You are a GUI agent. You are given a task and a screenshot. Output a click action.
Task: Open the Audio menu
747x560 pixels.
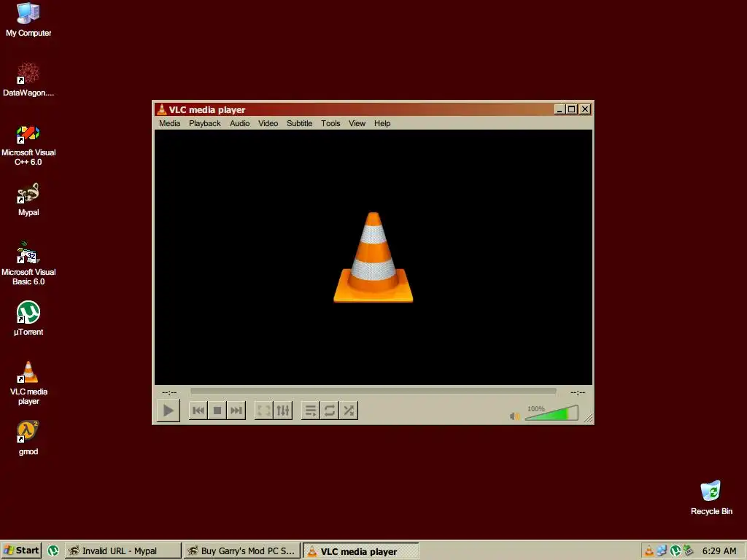pyautogui.click(x=239, y=123)
